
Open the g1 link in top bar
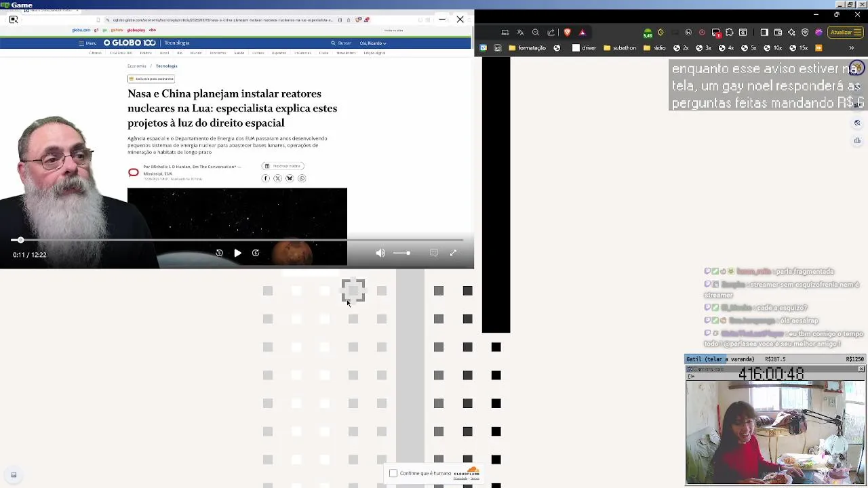coord(96,30)
